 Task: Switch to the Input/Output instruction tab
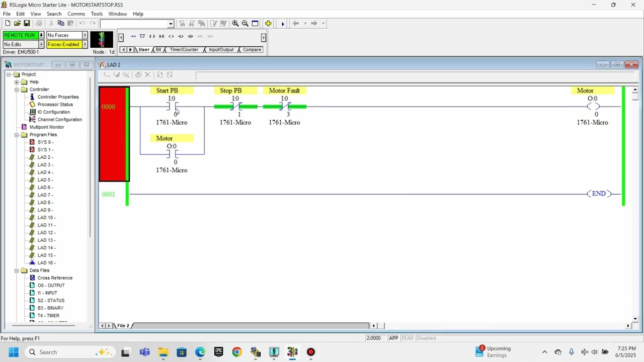coord(221,50)
